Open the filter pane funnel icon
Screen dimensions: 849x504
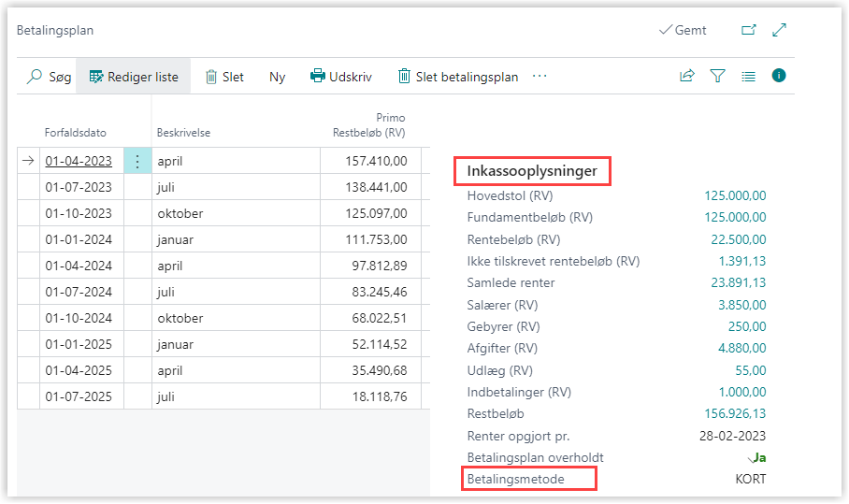pyautogui.click(x=717, y=77)
